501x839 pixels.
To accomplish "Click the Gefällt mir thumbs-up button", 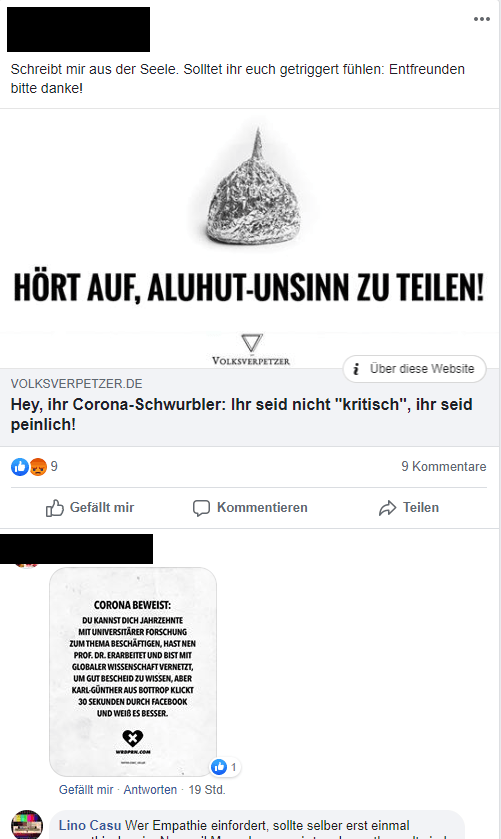I will pyautogui.click(x=90, y=508).
